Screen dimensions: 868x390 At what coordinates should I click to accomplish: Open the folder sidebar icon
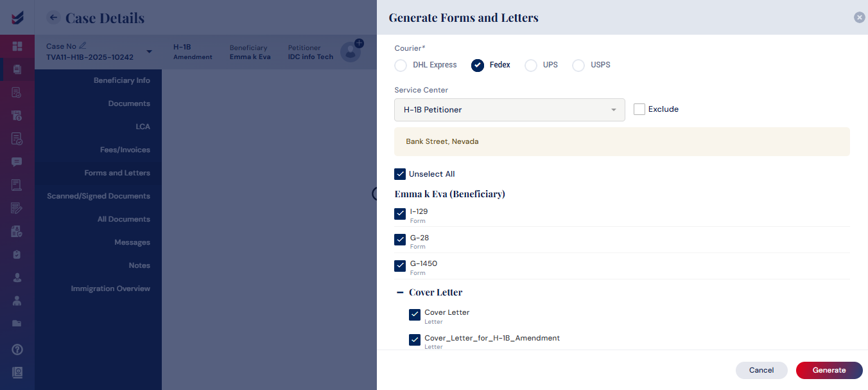click(17, 323)
